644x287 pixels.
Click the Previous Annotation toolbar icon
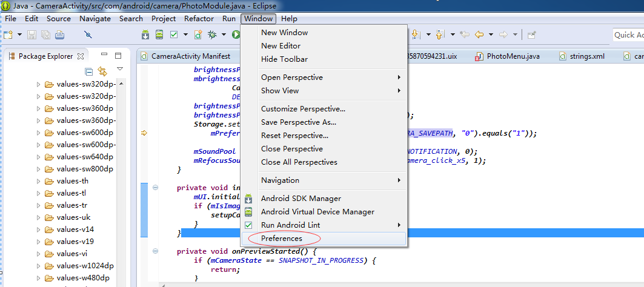click(x=440, y=35)
